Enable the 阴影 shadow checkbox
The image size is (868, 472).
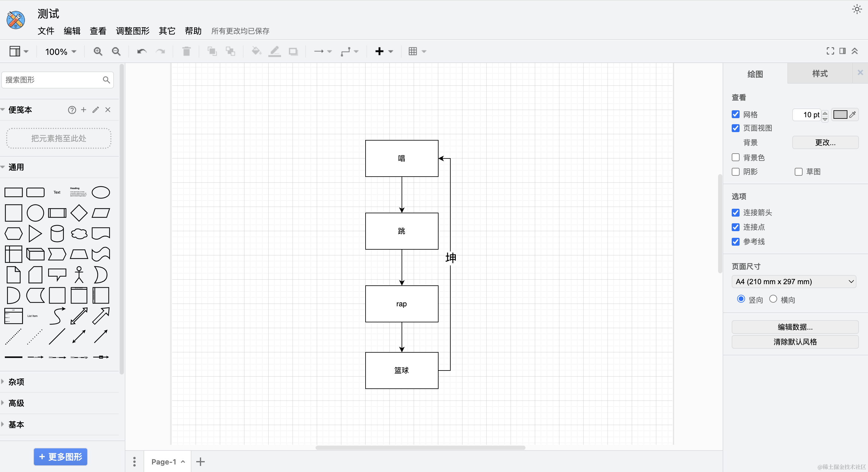(x=736, y=171)
